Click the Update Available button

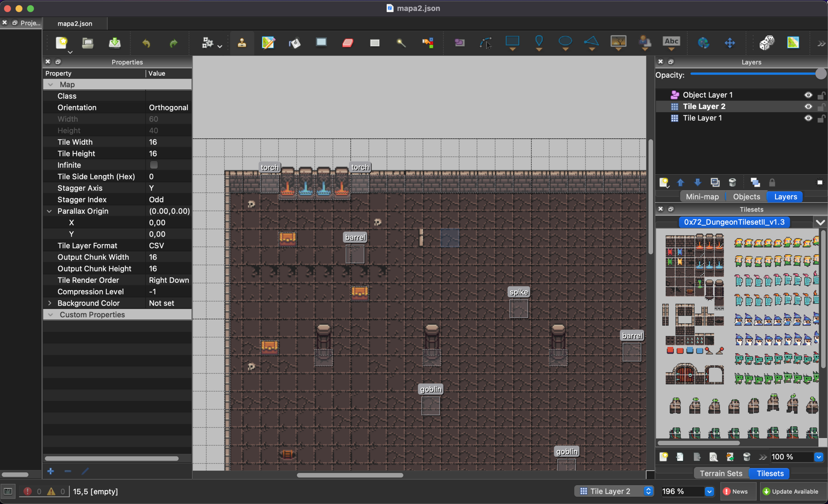790,491
